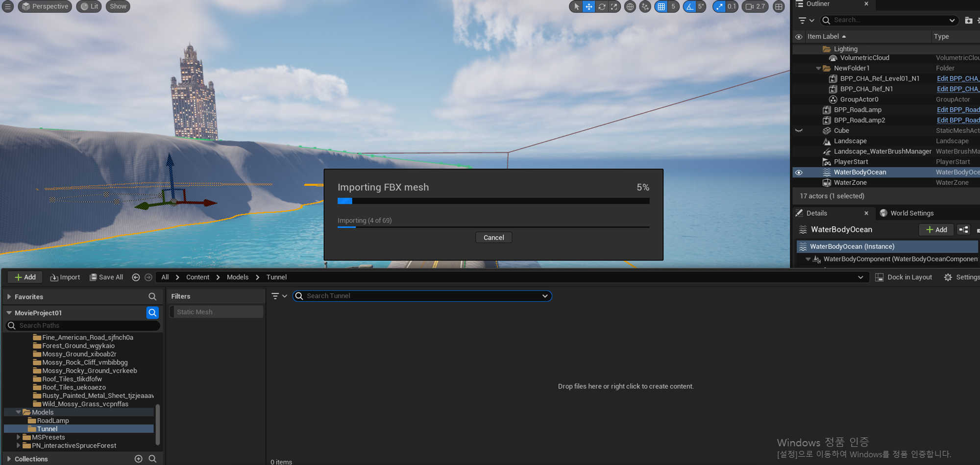Screen dimensions: 980x465
Task: Open the Lit view mode menu
Action: [x=89, y=6]
